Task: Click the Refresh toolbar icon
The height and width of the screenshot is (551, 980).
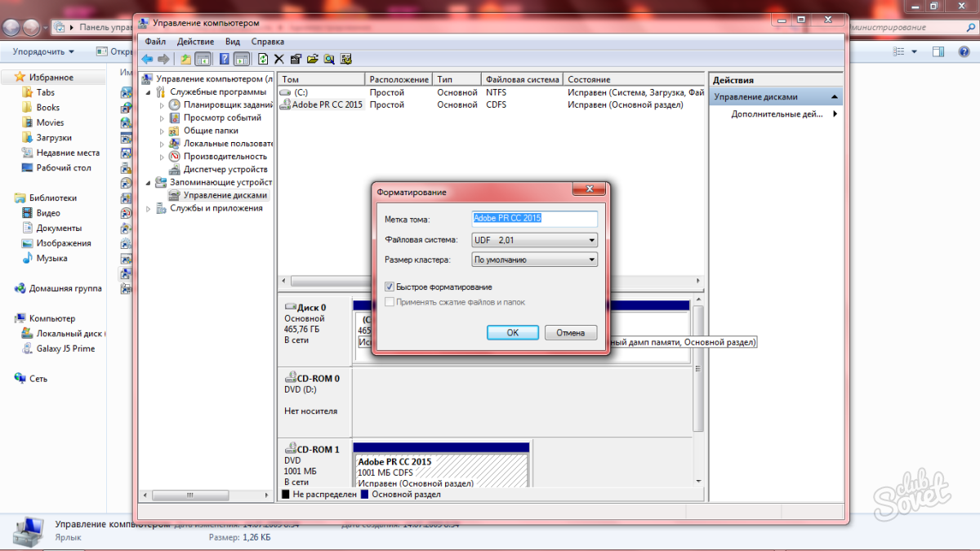Action: coord(263,59)
